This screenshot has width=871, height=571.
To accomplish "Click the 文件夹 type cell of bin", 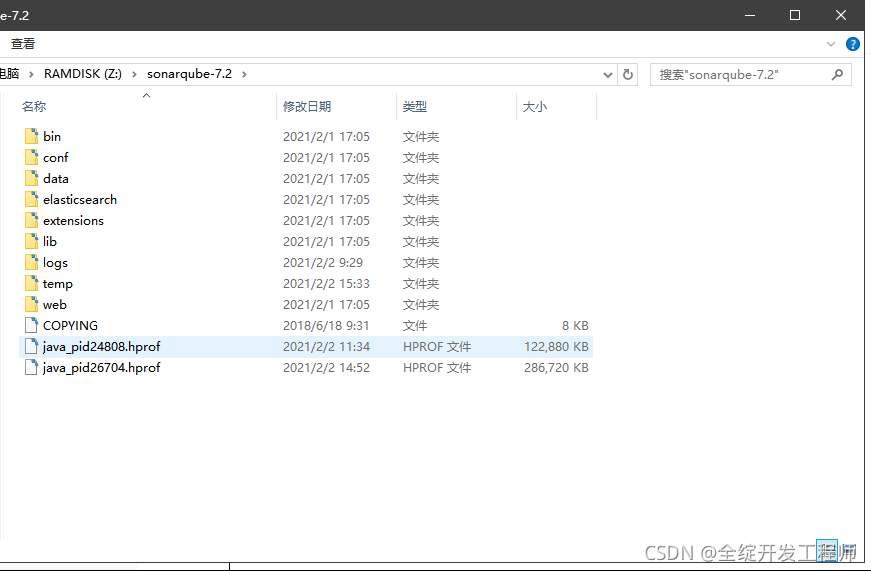I will tap(421, 136).
